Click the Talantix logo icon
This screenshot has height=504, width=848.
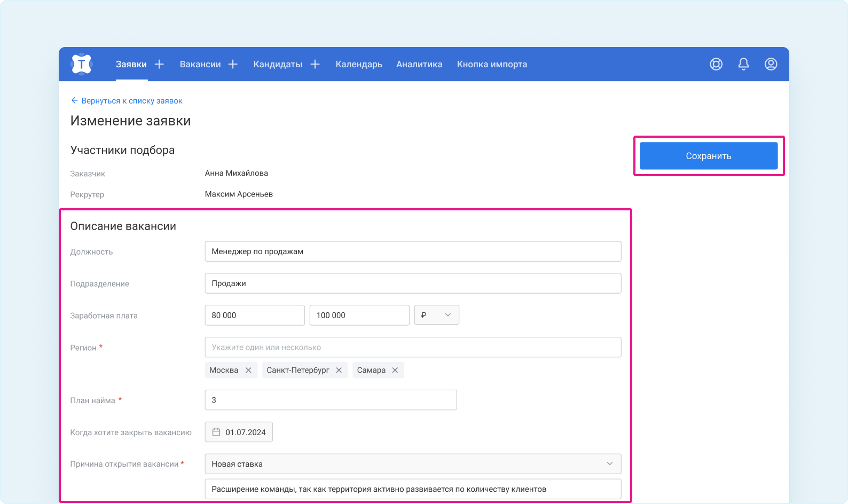click(81, 64)
